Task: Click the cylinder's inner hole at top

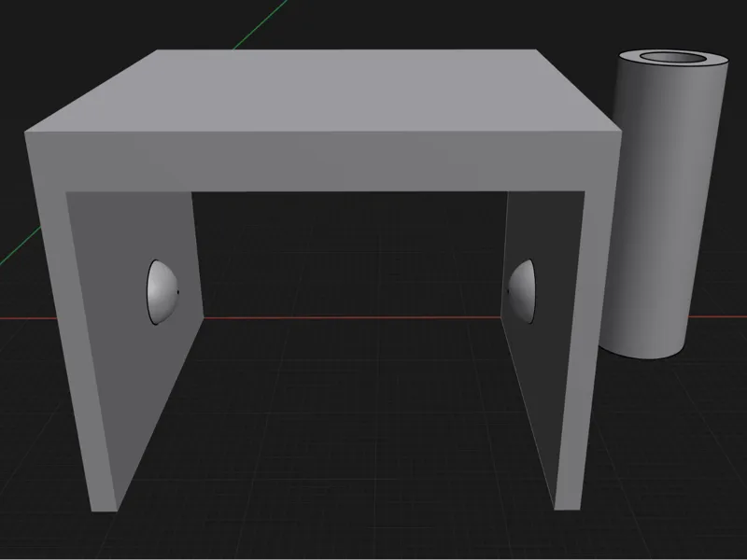Action: (673, 58)
